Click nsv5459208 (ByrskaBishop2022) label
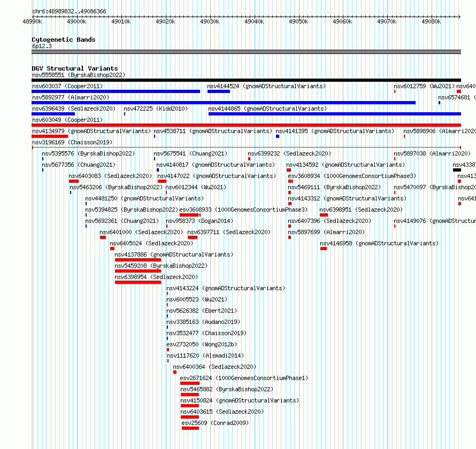The height and width of the screenshot is (449, 476). point(161,266)
